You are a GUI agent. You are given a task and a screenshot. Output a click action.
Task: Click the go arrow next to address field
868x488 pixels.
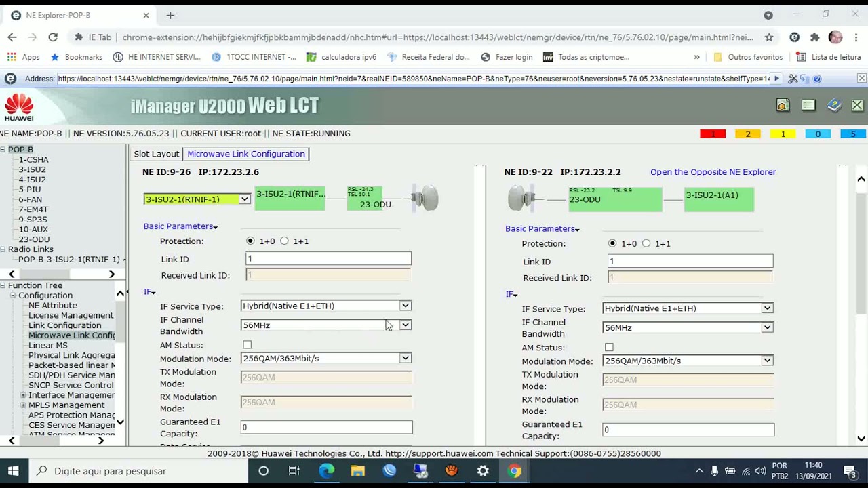pyautogui.click(x=776, y=79)
